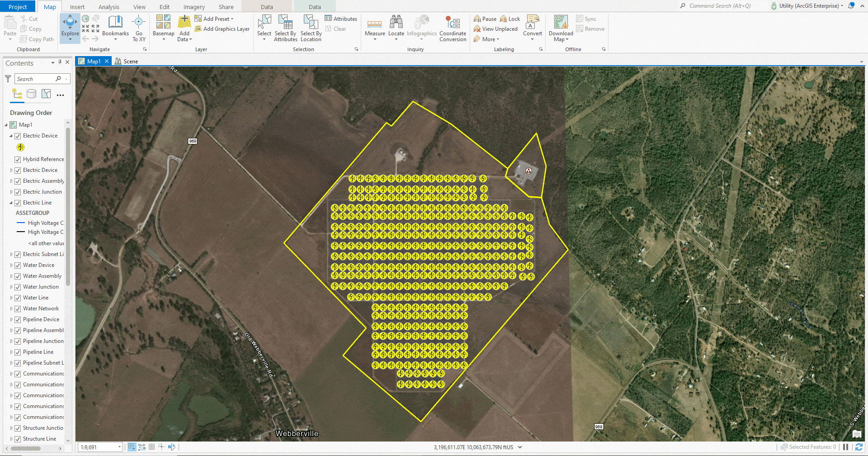Switch to List By Data Source

point(31,94)
